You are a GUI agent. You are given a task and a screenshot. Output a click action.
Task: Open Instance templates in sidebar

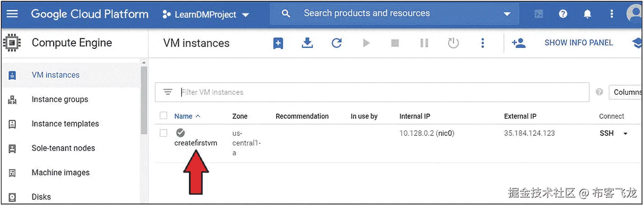(x=65, y=124)
